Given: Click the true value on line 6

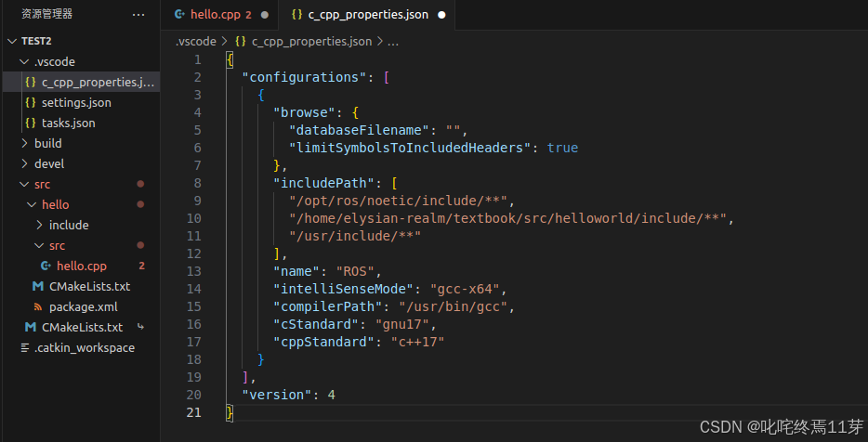Looking at the screenshot, I should tap(562, 148).
